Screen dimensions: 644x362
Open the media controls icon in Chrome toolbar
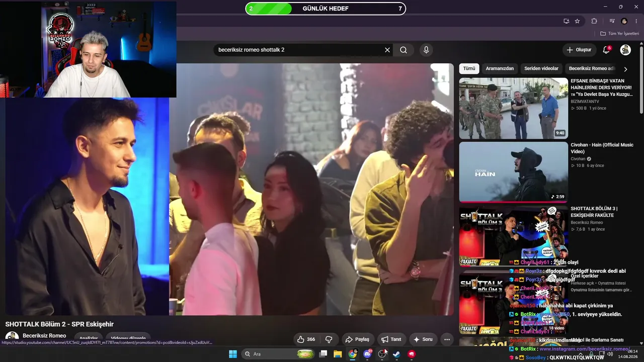tap(612, 21)
